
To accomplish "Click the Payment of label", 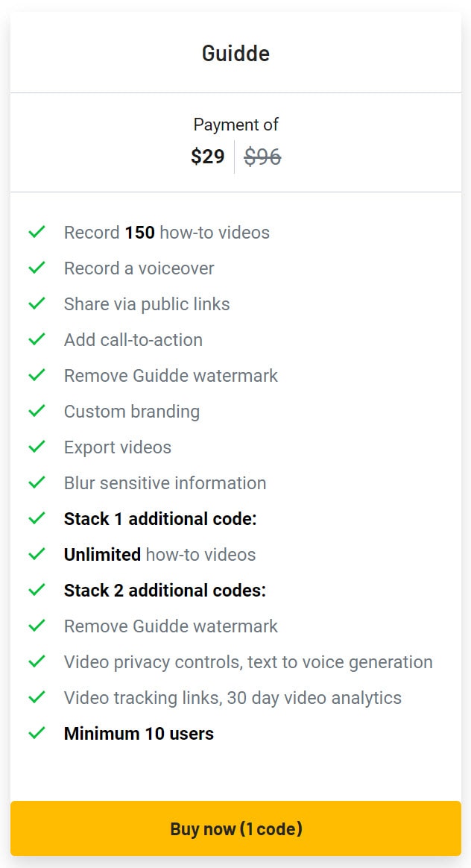I will (x=235, y=125).
